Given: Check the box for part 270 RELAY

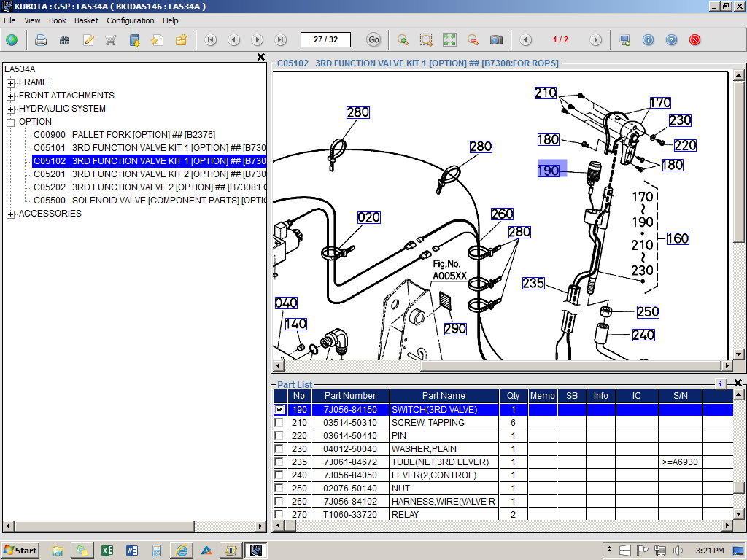Looking at the screenshot, I should 279,514.
